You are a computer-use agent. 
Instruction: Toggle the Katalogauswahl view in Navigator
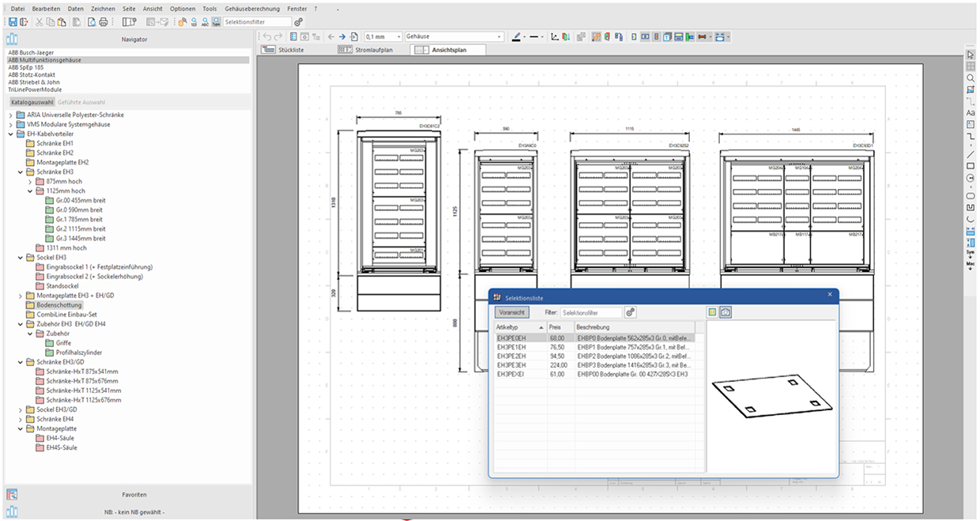click(x=32, y=102)
